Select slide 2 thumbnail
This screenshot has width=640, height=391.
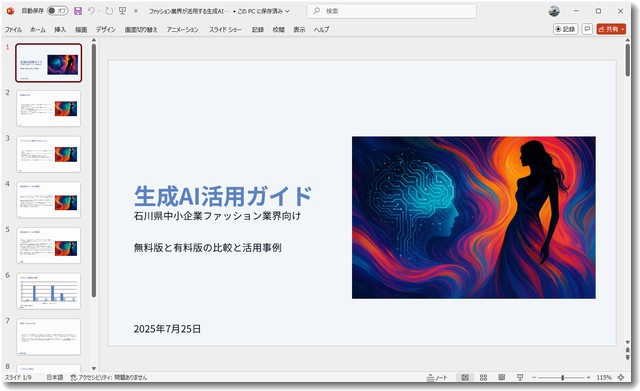(49, 109)
